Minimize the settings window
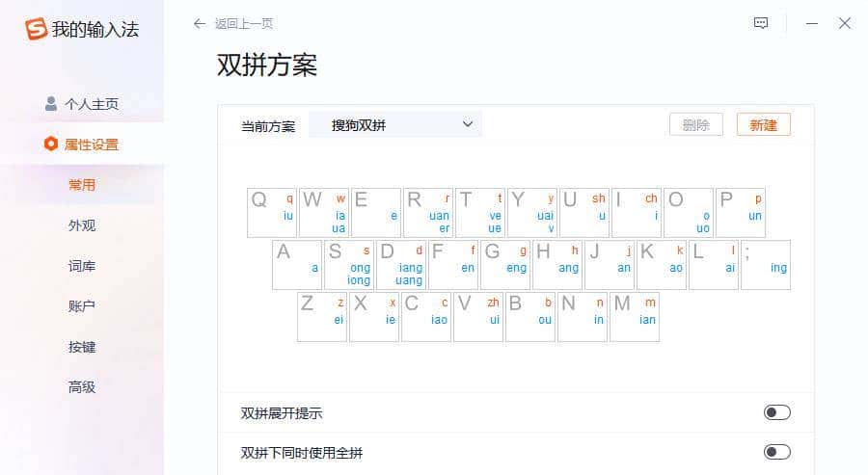This screenshot has height=475, width=868. tap(812, 23)
